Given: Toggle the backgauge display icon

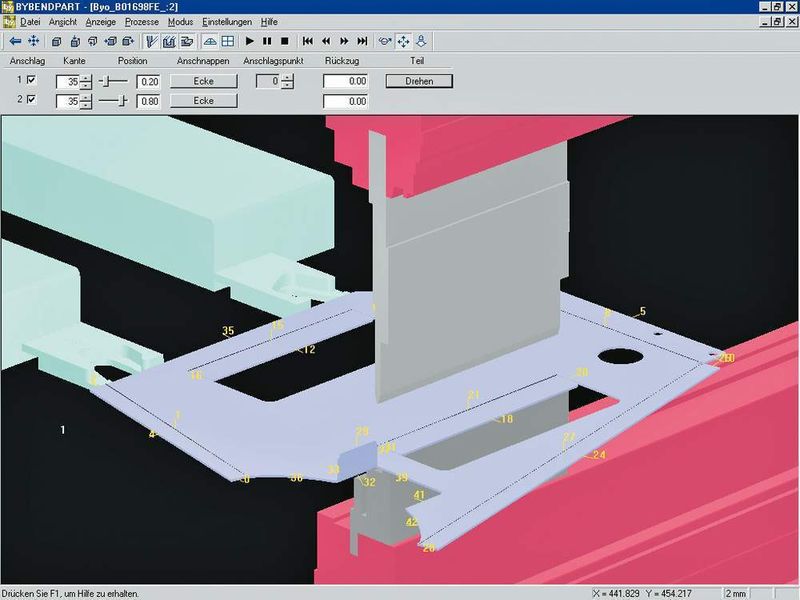Looking at the screenshot, I should coord(187,41).
